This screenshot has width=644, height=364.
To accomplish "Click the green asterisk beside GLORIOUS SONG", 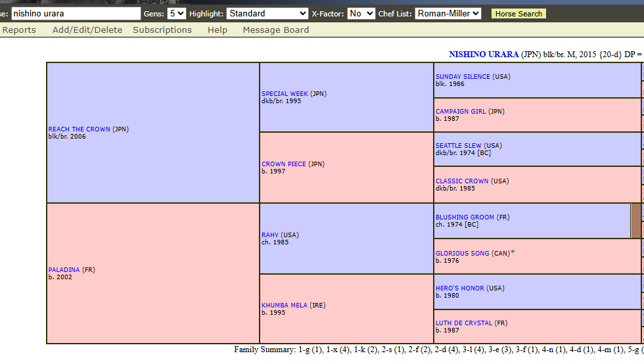I will (513, 252).
